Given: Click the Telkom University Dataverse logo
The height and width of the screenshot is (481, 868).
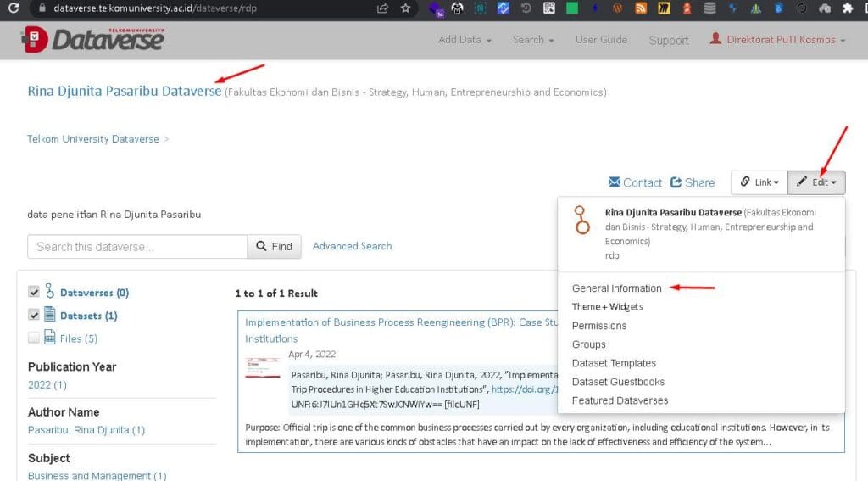Looking at the screenshot, I should tap(93, 39).
